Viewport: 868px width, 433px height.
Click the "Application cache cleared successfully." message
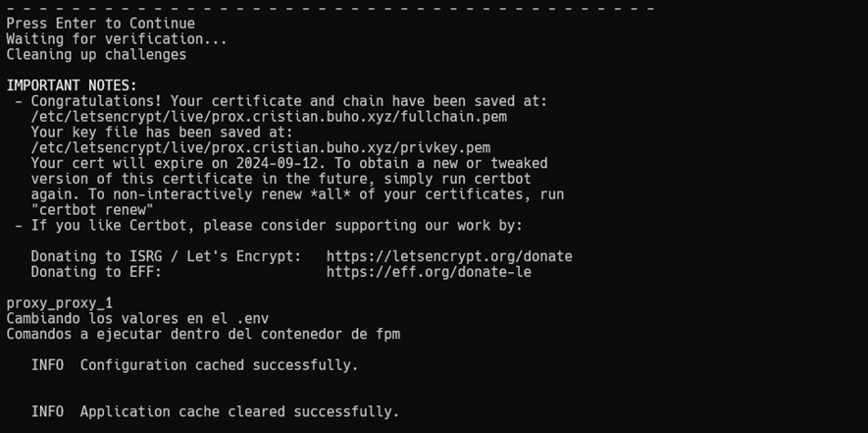click(239, 412)
